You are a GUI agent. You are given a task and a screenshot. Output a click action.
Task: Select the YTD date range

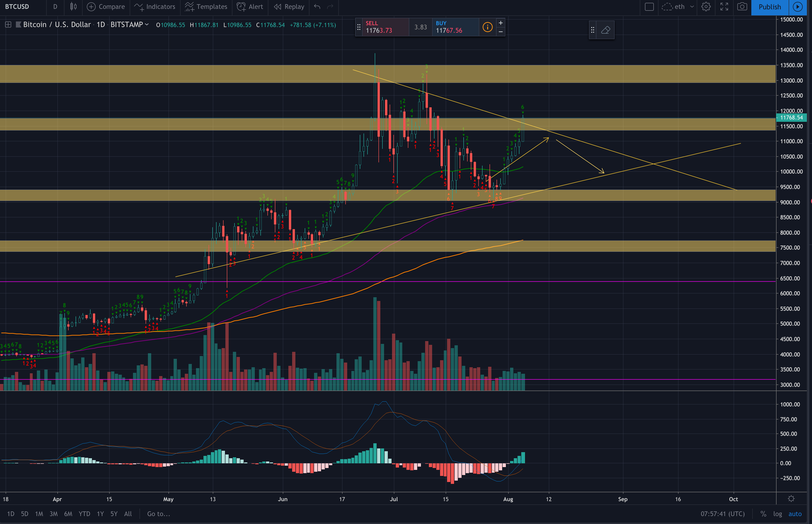pos(84,514)
